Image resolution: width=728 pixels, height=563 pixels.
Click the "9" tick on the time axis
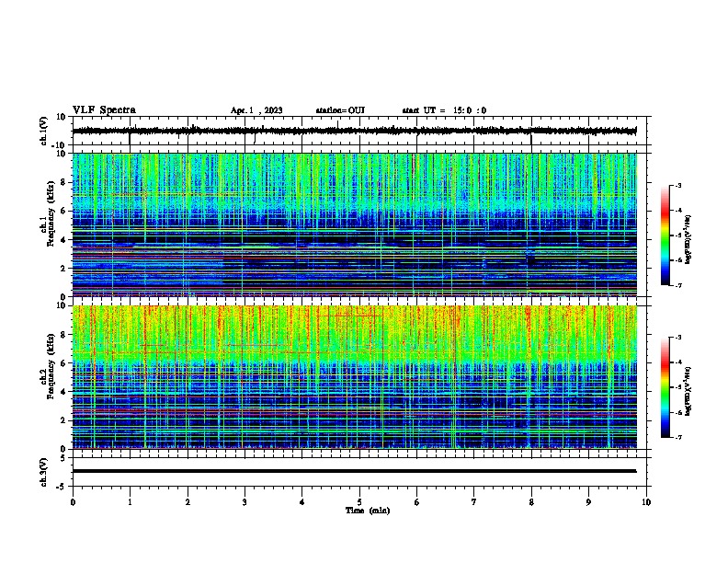tap(588, 502)
